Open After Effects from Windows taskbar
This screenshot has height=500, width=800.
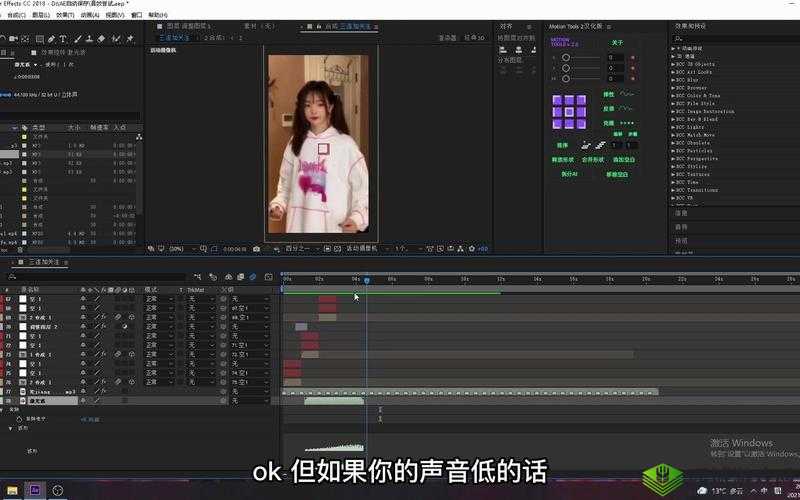[35, 491]
